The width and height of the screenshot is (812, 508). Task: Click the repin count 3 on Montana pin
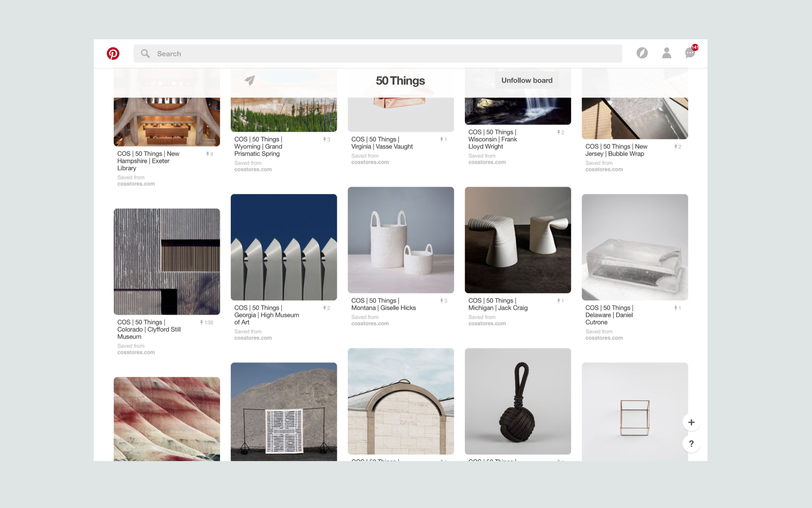click(444, 301)
